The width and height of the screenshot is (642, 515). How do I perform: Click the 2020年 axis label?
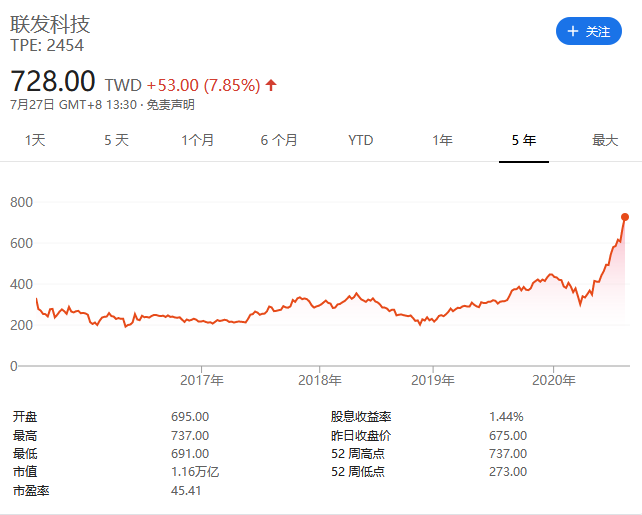(554, 380)
